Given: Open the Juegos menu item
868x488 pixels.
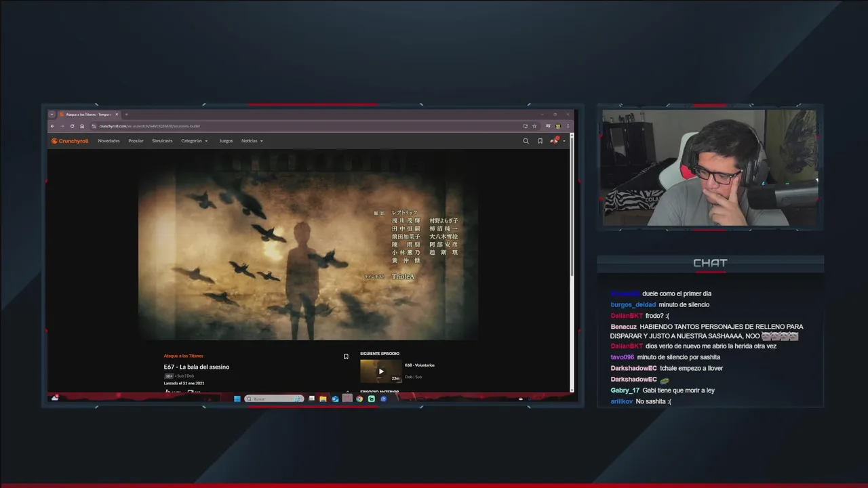Looking at the screenshot, I should (x=226, y=141).
